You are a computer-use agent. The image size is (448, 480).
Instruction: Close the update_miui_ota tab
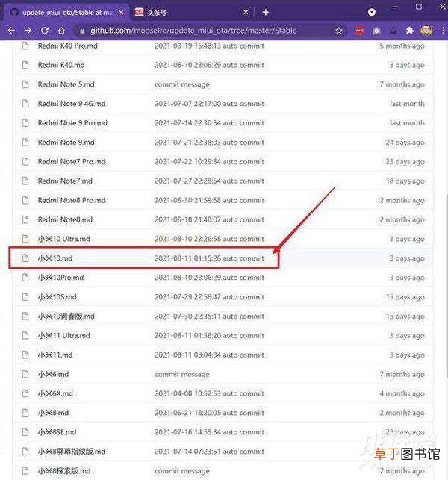pyautogui.click(x=121, y=12)
